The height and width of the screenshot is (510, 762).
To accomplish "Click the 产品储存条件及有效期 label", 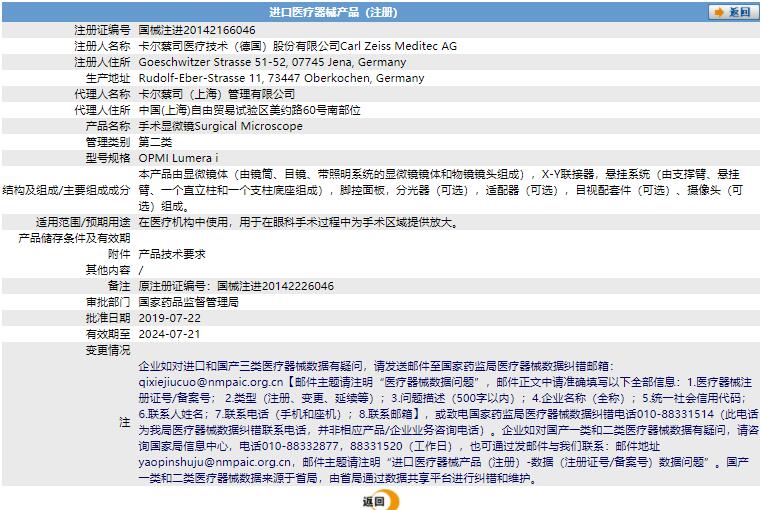I will pyautogui.click(x=74, y=238).
